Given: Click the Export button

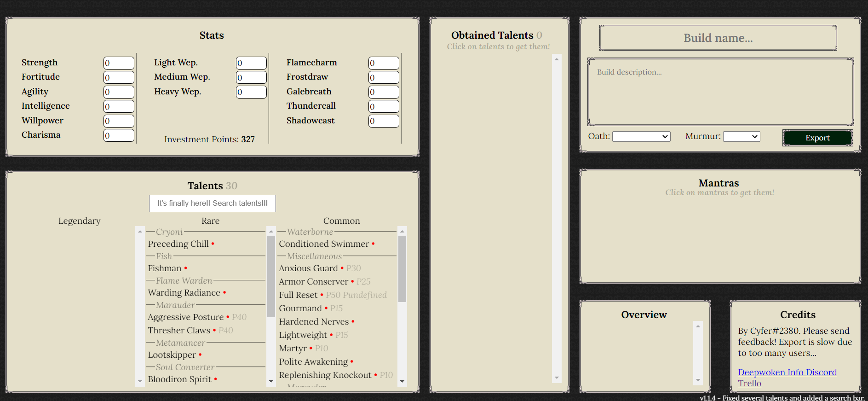Looking at the screenshot, I should (817, 138).
